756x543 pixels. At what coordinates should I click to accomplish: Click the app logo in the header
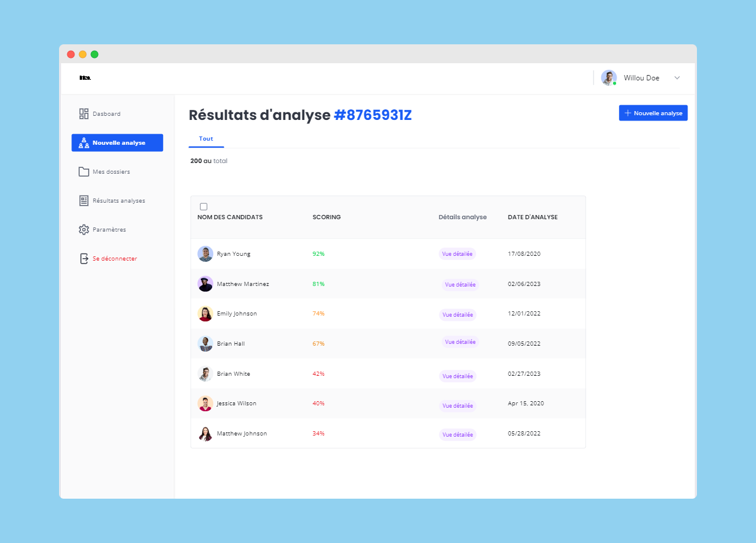(85, 78)
